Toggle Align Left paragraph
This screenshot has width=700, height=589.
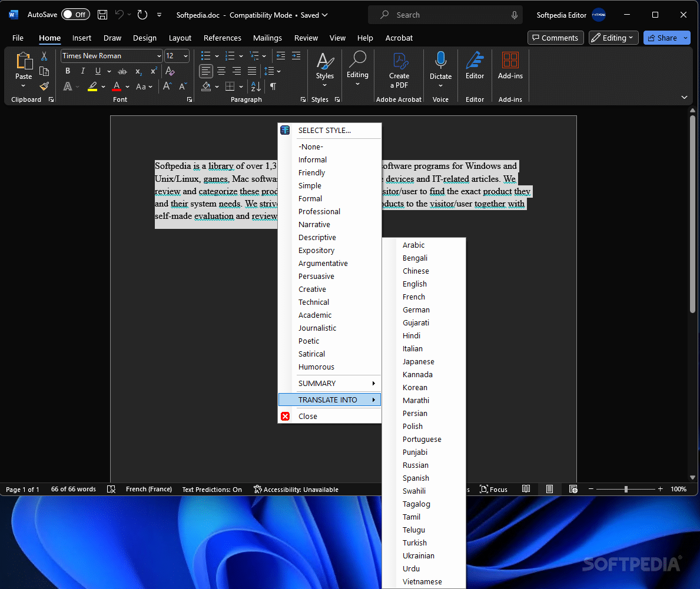(x=206, y=71)
